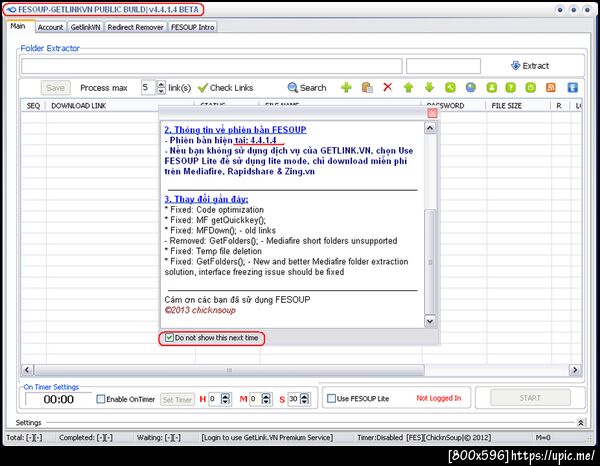
Task: Click the Folder Extractor URL input field
Action: tap(212, 66)
